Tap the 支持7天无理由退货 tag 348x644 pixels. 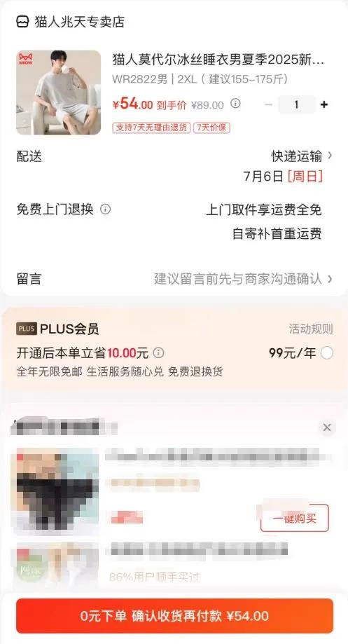(151, 128)
